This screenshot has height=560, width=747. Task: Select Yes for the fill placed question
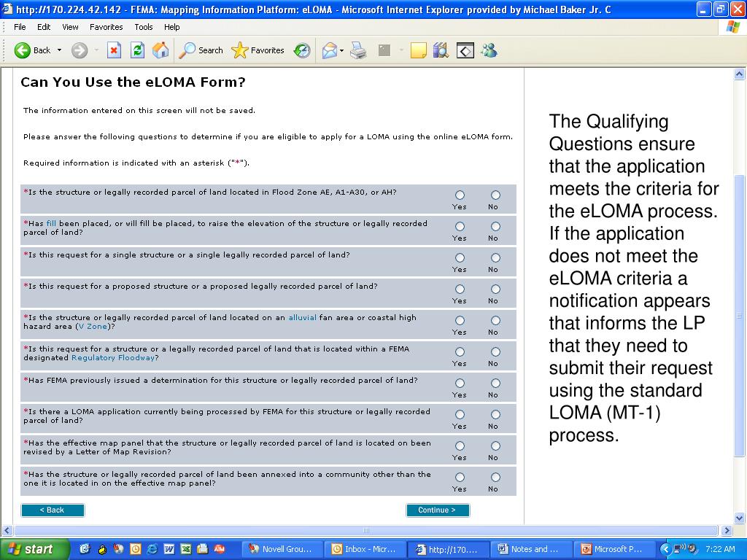pos(460,226)
